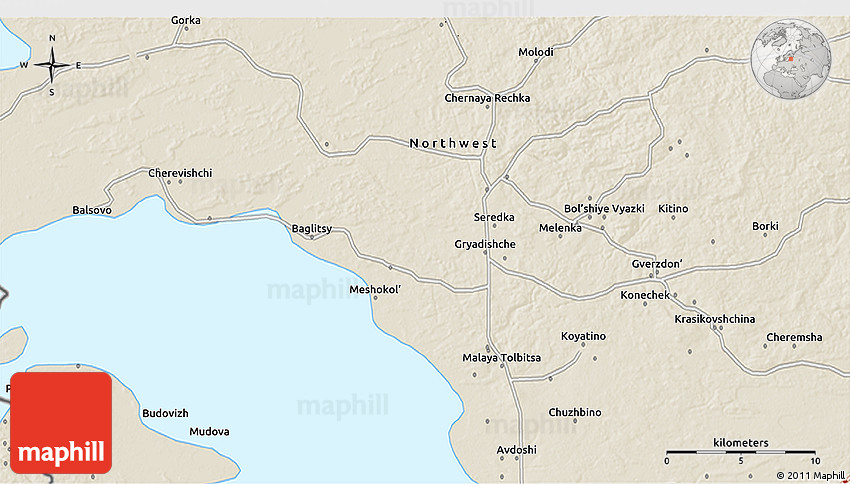Select the Baglitsy label near the lake

pyautogui.click(x=311, y=229)
